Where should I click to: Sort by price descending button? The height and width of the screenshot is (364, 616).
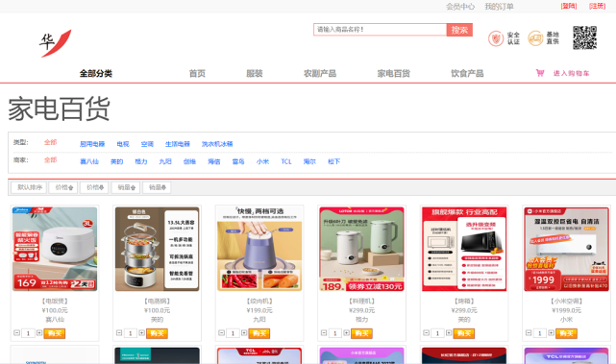point(94,187)
